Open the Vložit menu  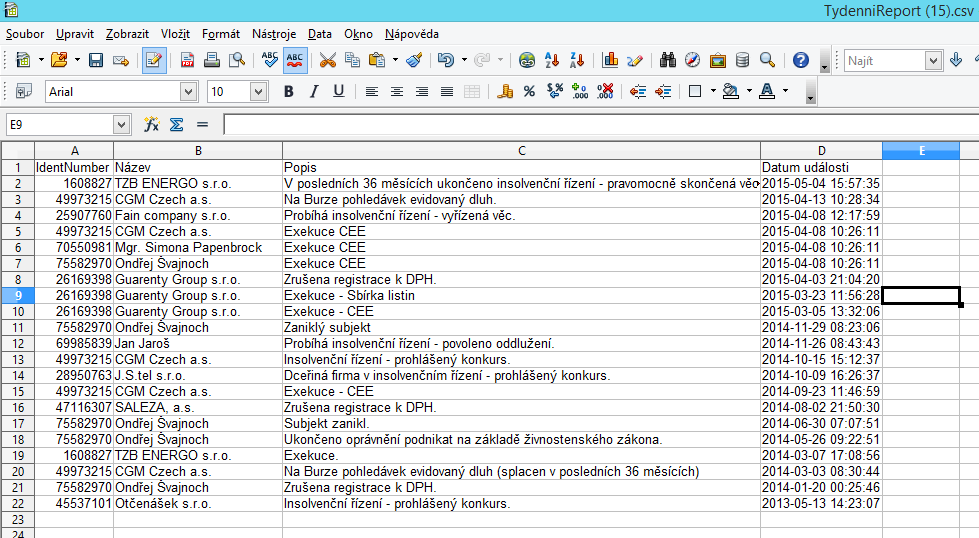click(175, 34)
